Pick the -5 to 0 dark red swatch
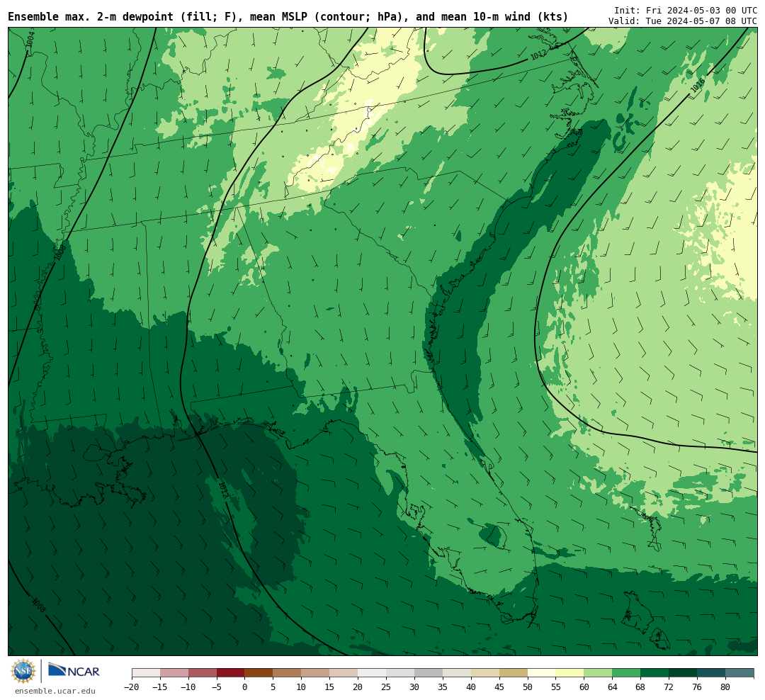Image resolution: width=765 pixels, height=700 pixels. (x=231, y=673)
